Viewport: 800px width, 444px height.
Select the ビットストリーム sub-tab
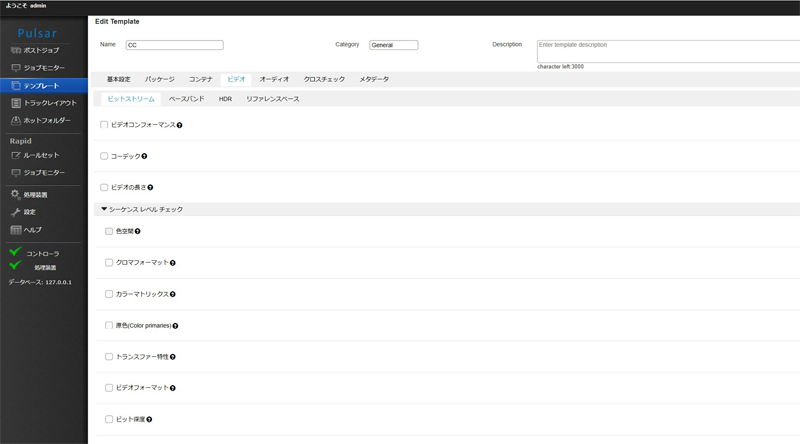(131, 99)
